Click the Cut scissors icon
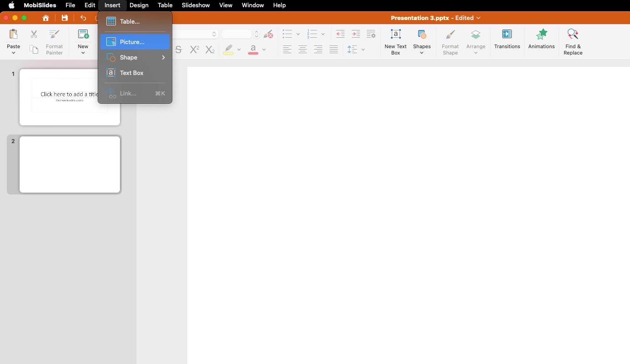This screenshot has height=364, width=630. coord(34,34)
